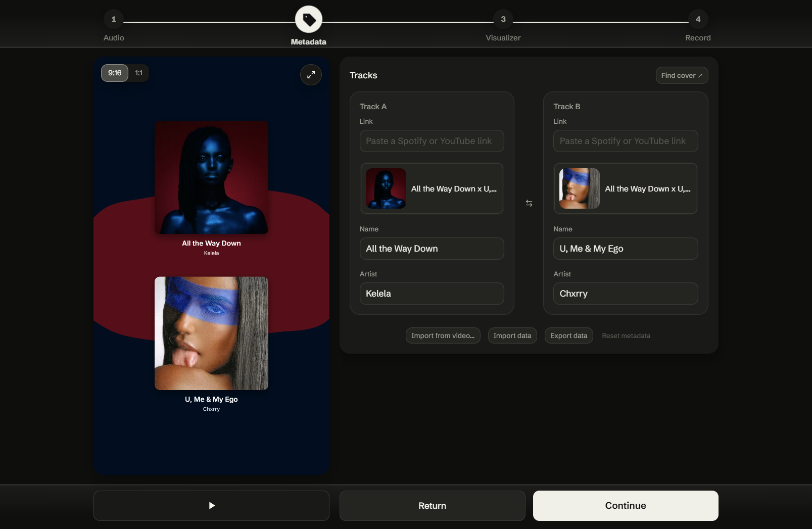Click the Tracks heading
Screen dimensions: 812x529
tap(363, 75)
